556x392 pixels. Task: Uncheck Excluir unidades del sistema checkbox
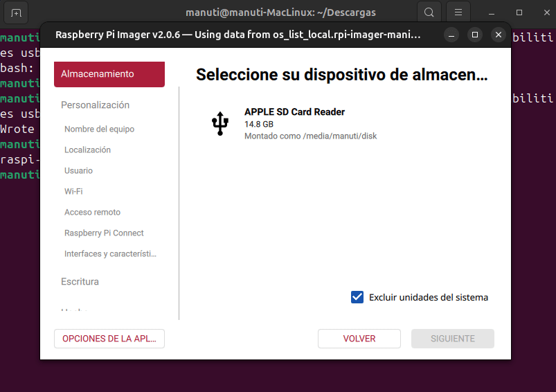click(x=357, y=297)
